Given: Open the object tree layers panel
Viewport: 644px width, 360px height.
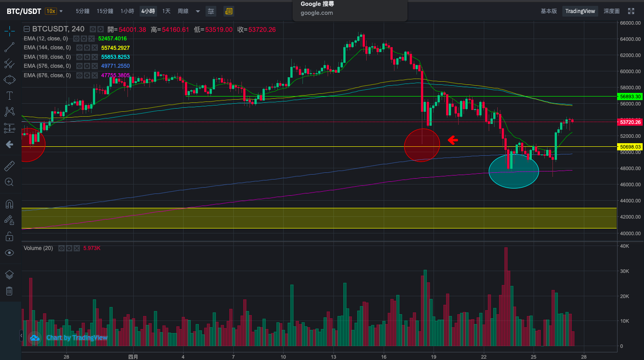Looking at the screenshot, I should [9, 275].
